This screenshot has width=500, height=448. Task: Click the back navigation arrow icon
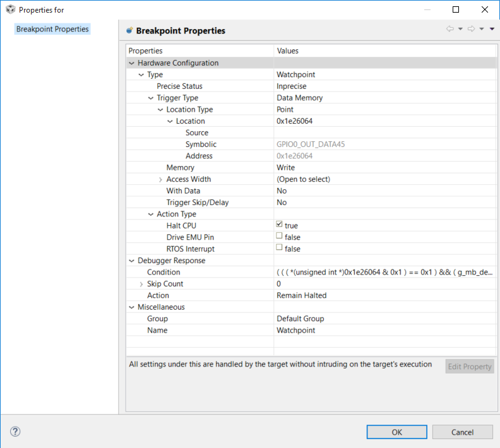point(450,28)
